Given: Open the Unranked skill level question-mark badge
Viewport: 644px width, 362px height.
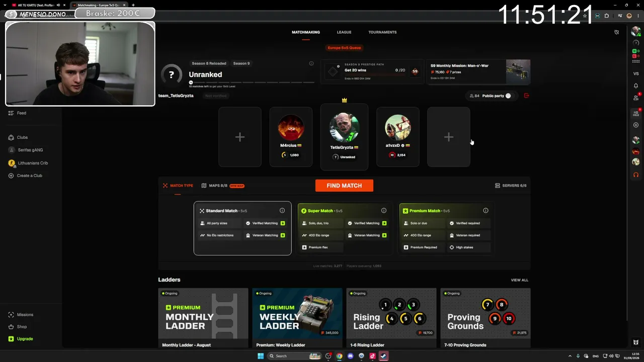Looking at the screenshot, I should click(172, 74).
